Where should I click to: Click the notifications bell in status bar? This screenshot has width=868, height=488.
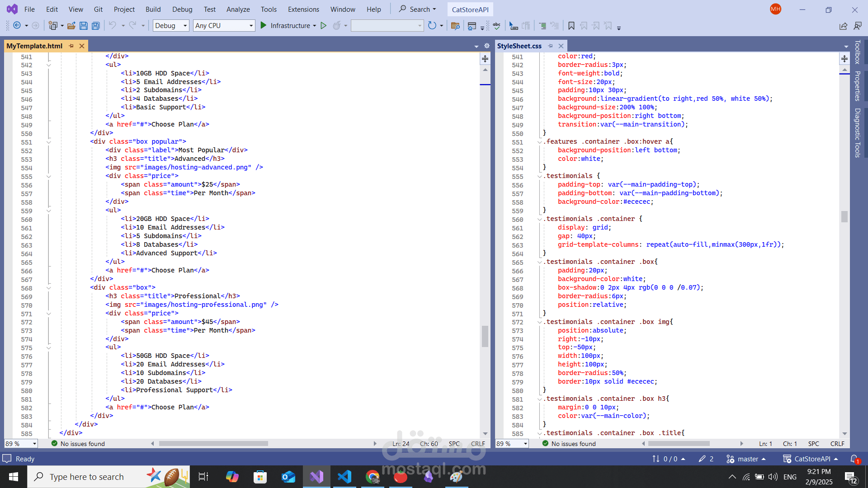(854, 459)
